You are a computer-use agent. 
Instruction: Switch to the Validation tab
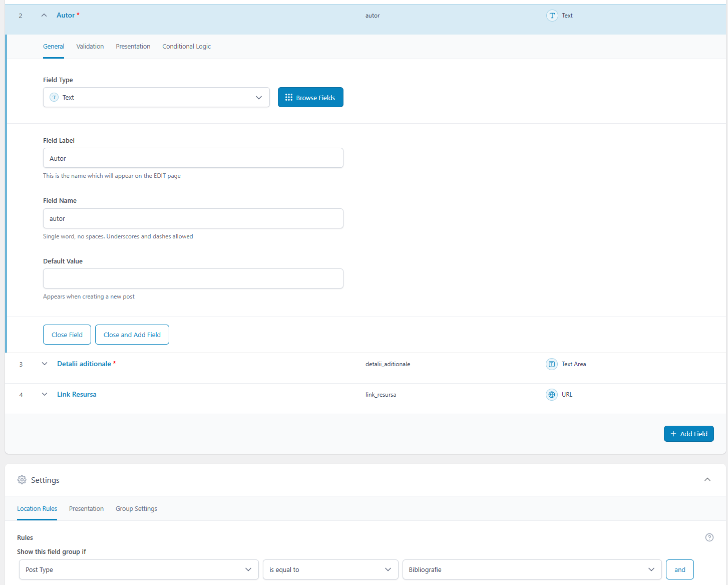[x=90, y=47]
